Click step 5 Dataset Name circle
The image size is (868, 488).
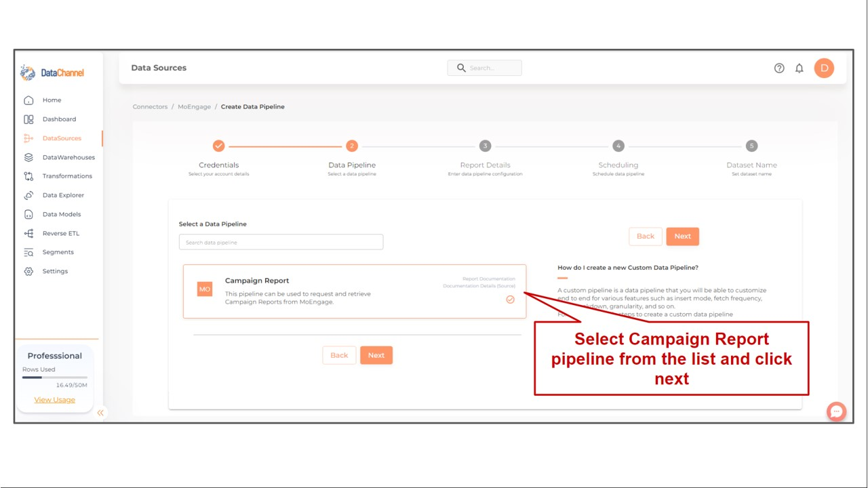click(751, 146)
